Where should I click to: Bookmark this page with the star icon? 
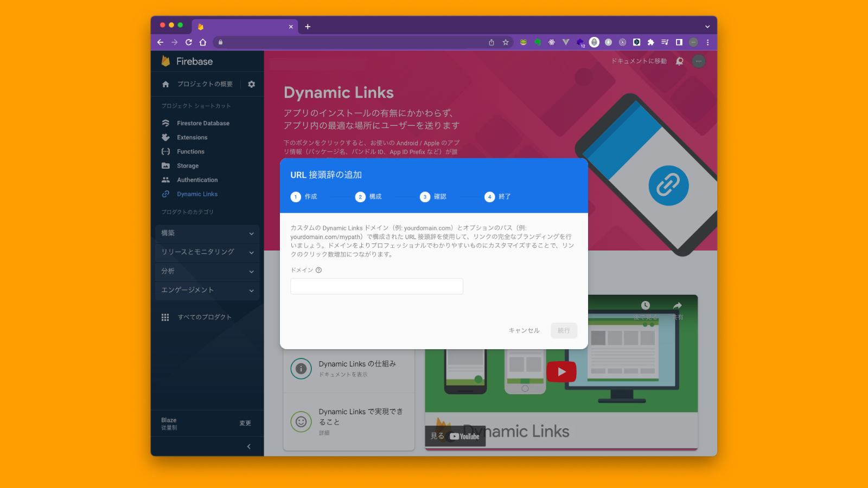pos(506,42)
